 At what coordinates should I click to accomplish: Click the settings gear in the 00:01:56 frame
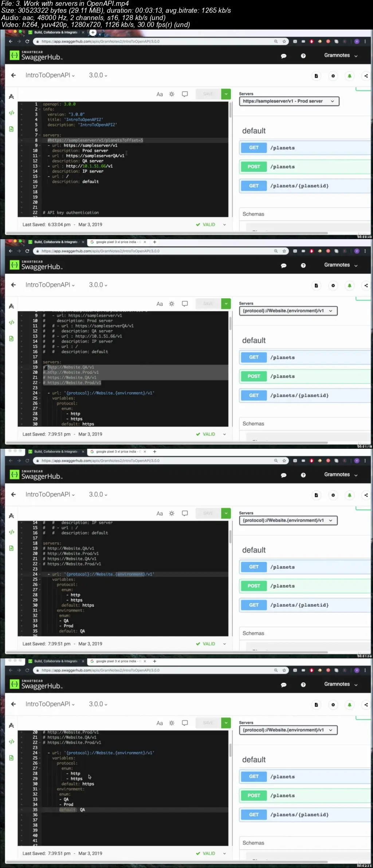coord(333,495)
